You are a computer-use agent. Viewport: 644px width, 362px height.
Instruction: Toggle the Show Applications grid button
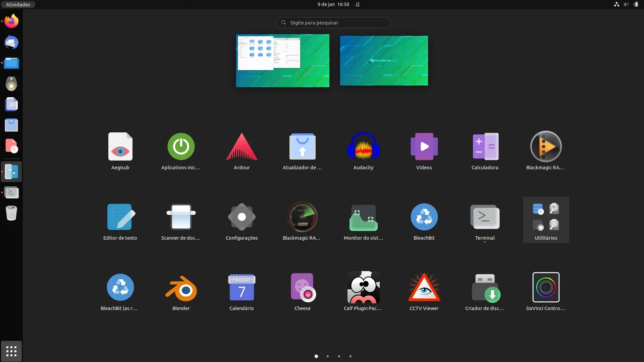[11, 351]
